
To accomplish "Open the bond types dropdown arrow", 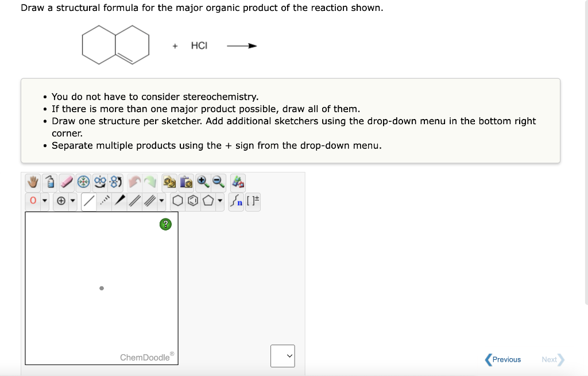I will 161,201.
